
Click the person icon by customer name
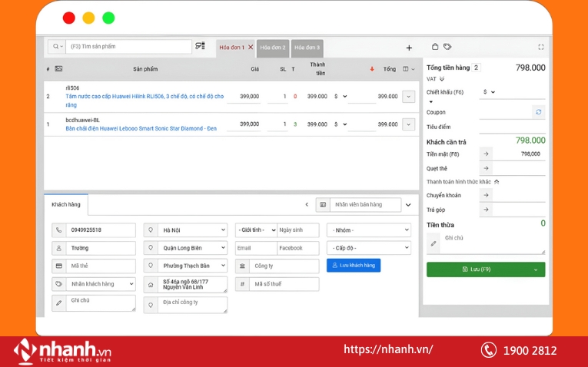59,248
